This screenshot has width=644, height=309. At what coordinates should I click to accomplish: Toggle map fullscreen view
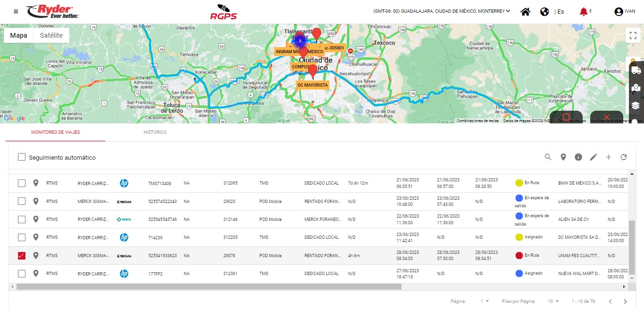point(633,35)
